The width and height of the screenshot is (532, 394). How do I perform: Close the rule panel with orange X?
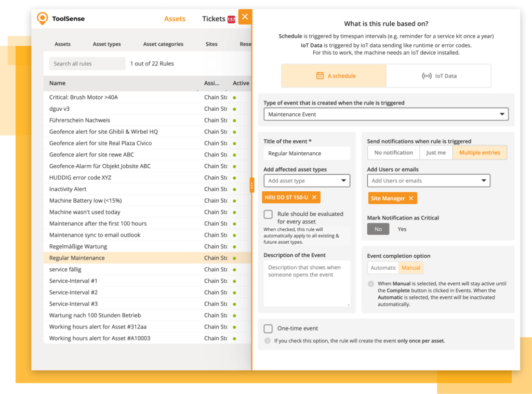(245, 17)
